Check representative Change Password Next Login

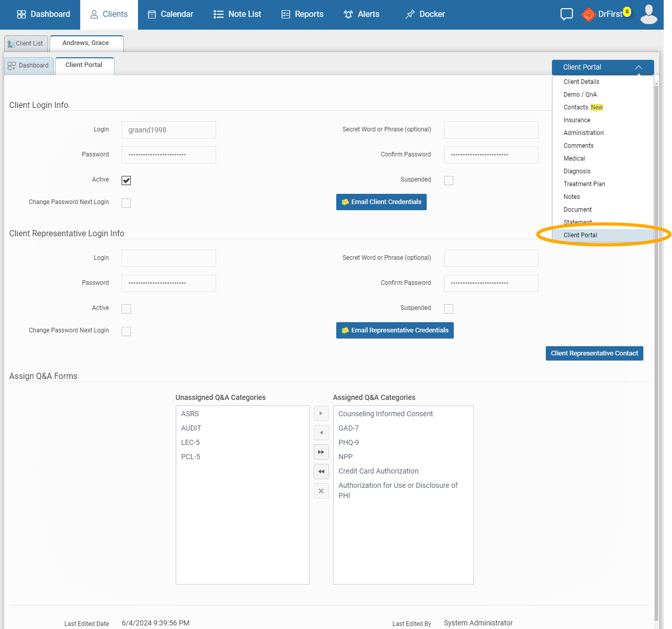[x=126, y=331]
